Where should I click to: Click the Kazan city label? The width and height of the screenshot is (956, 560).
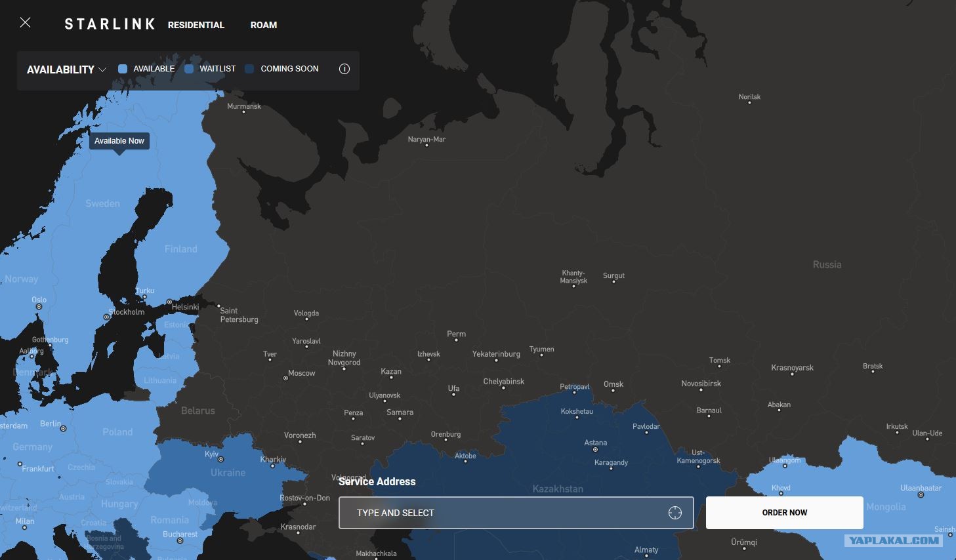click(x=391, y=372)
